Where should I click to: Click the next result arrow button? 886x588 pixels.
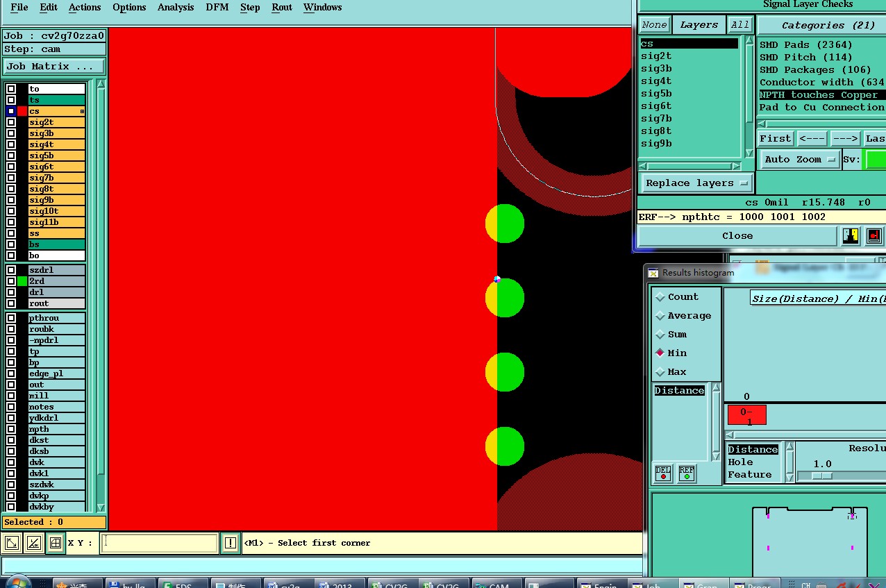click(x=845, y=138)
